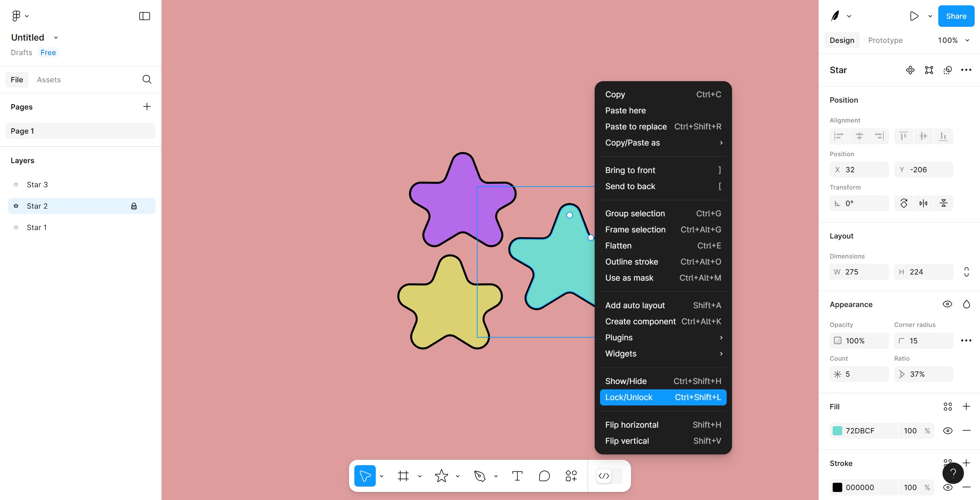This screenshot has width=980, height=500.
Task: Choose Bring to front in context menu
Action: [663, 170]
